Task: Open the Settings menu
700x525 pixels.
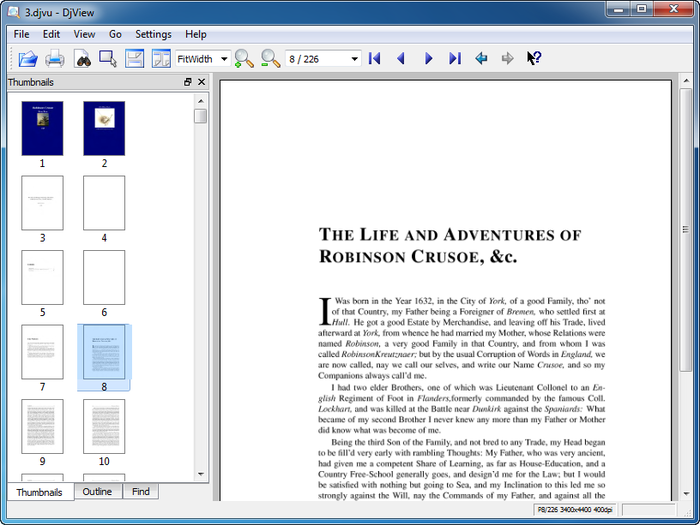Action: pyautogui.click(x=153, y=34)
